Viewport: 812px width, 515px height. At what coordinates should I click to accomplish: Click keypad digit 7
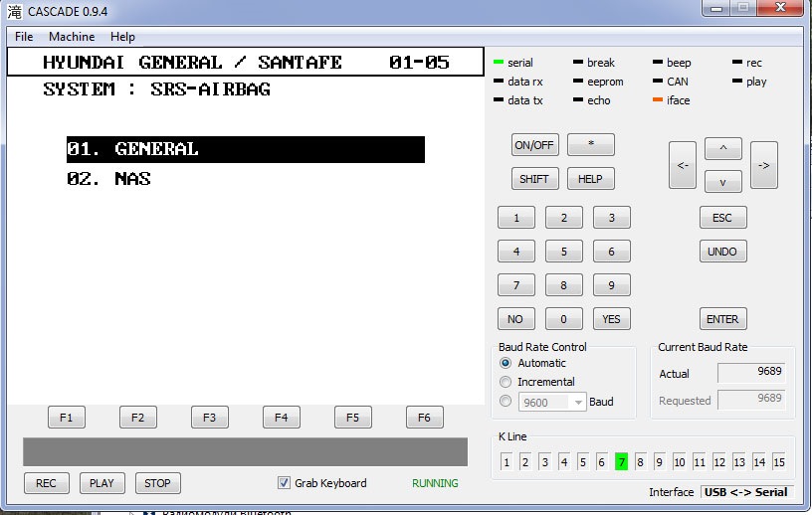pyautogui.click(x=516, y=285)
